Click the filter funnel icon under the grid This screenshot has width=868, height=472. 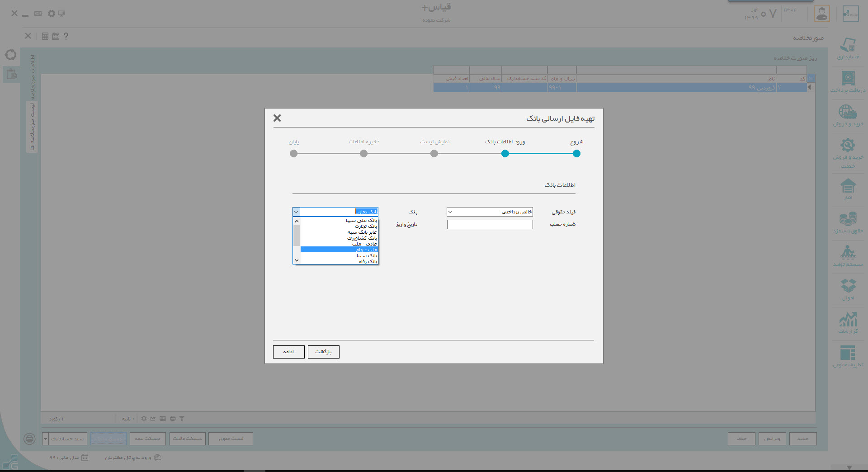pos(182,419)
